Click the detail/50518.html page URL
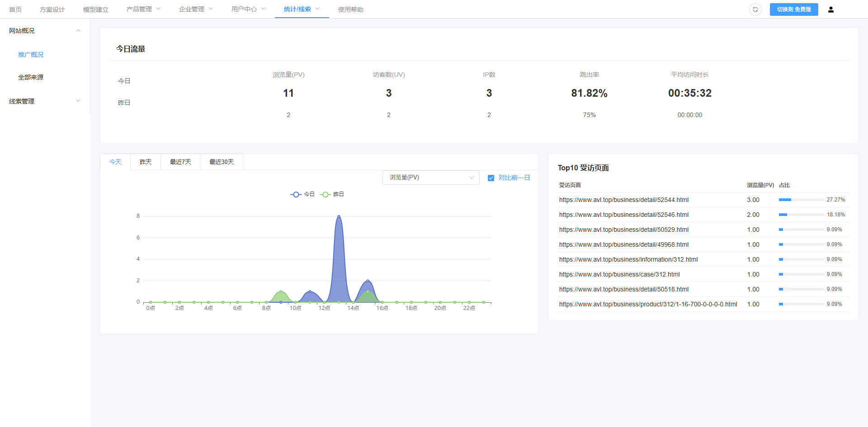 tap(624, 289)
